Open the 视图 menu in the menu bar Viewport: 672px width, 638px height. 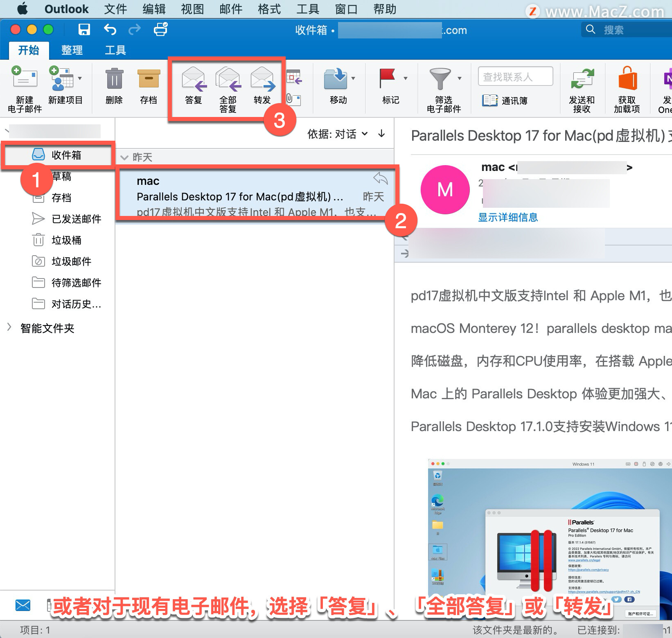click(192, 9)
